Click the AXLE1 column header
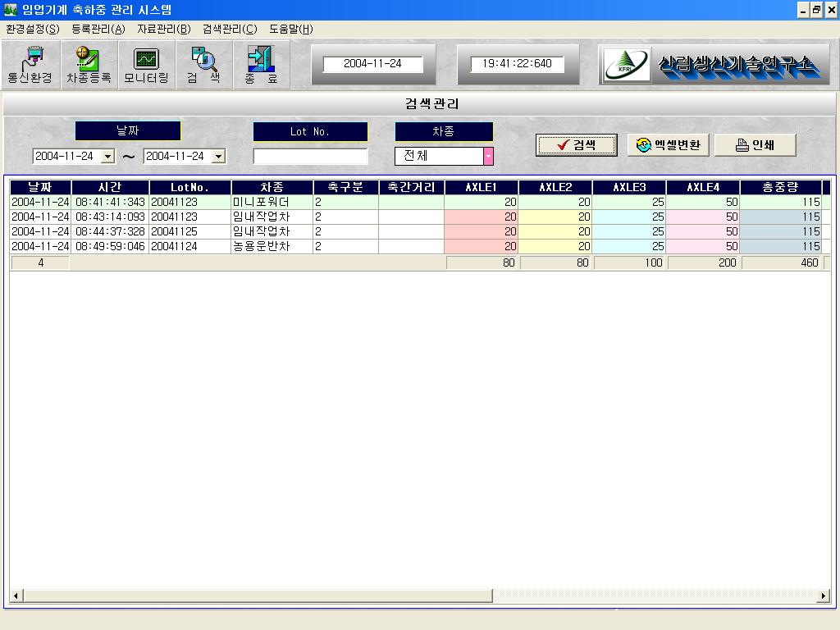The image size is (840, 630). click(481, 187)
